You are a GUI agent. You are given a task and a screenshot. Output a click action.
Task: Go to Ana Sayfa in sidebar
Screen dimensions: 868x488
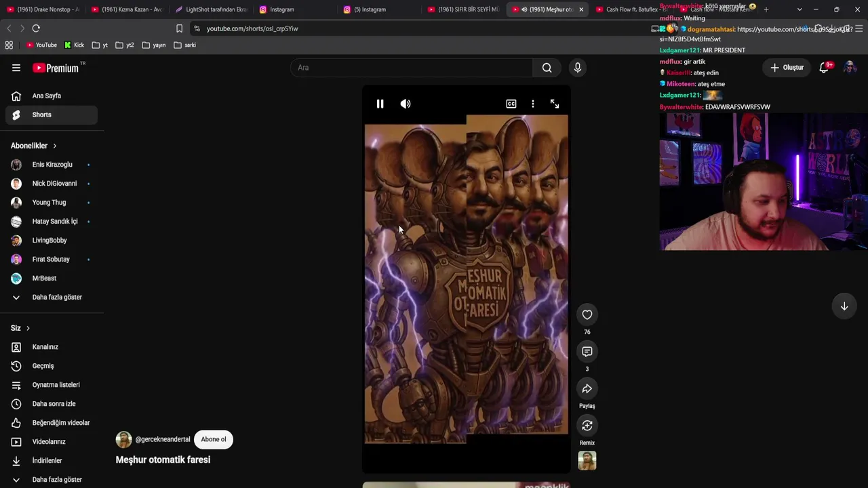pyautogui.click(x=52, y=96)
